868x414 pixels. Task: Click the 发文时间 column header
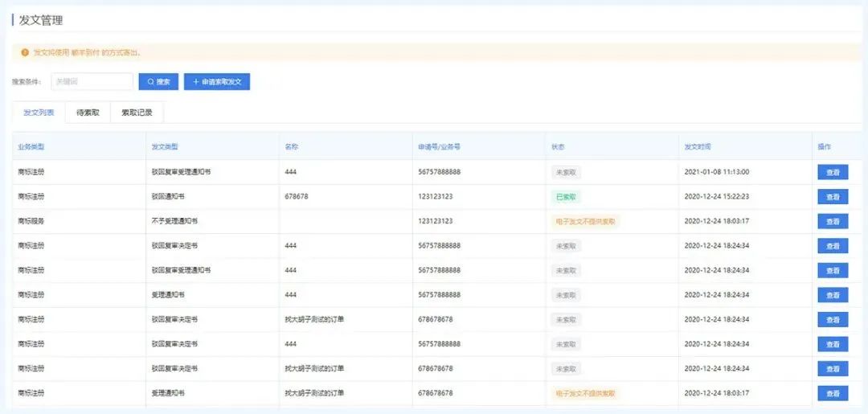697,147
